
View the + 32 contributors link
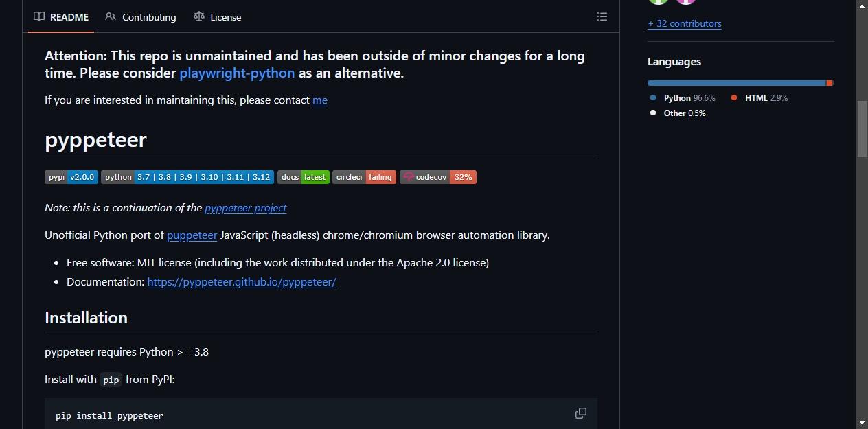click(685, 23)
